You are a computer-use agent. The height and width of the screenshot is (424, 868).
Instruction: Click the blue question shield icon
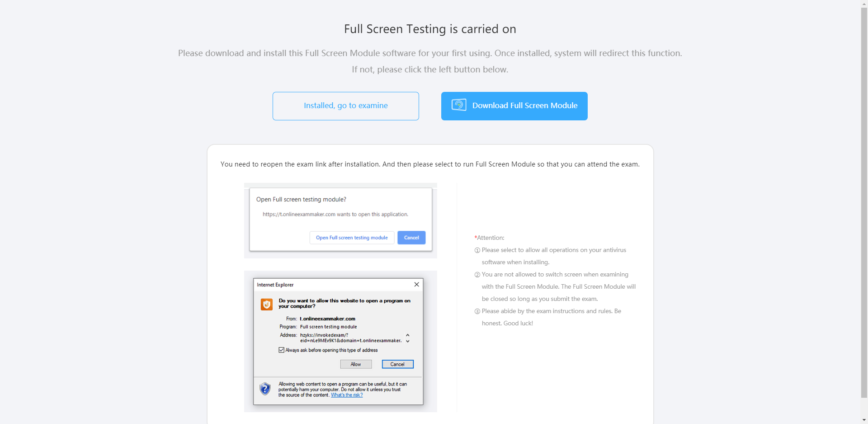click(x=265, y=389)
